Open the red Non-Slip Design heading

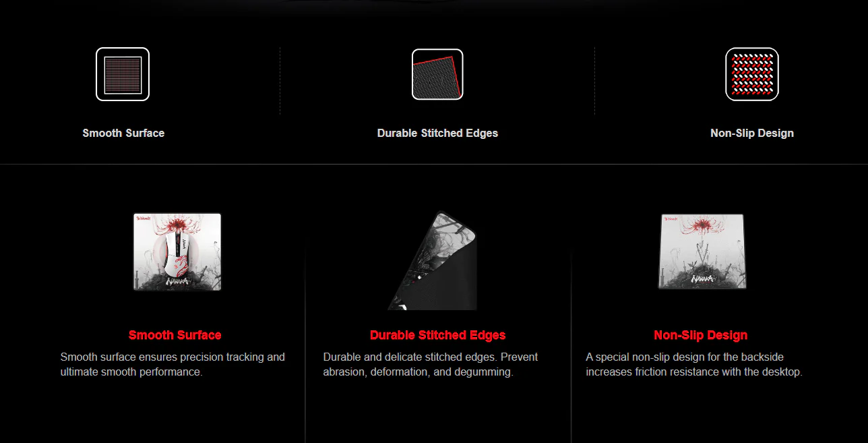coord(701,335)
